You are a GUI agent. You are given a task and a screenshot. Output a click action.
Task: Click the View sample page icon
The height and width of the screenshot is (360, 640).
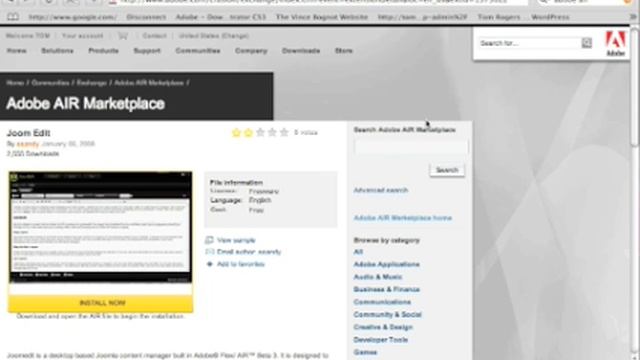pos(209,240)
